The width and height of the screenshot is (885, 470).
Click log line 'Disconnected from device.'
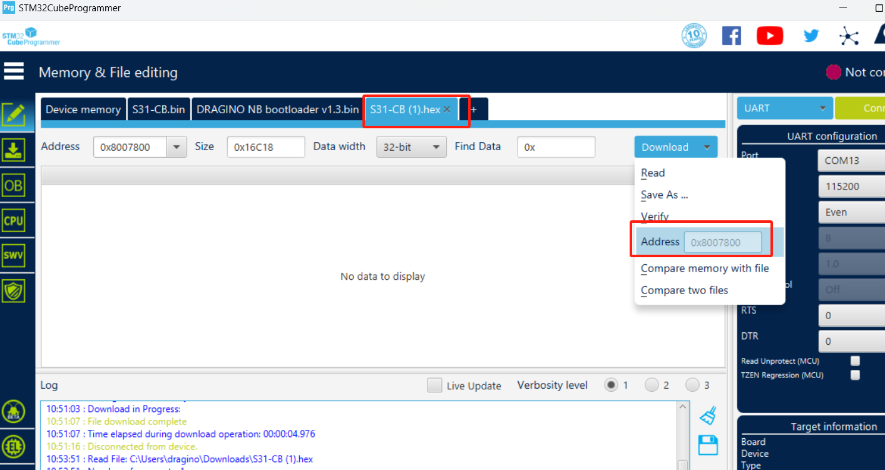(x=122, y=446)
